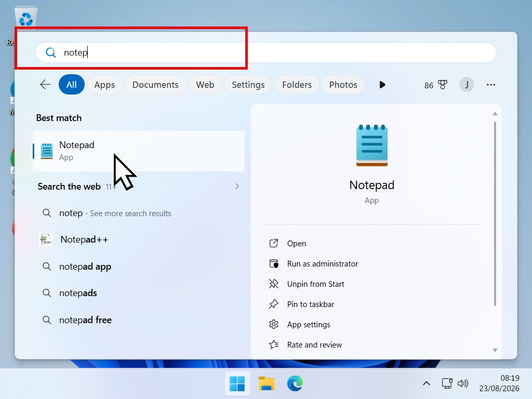Click the Open external-link icon

click(273, 243)
